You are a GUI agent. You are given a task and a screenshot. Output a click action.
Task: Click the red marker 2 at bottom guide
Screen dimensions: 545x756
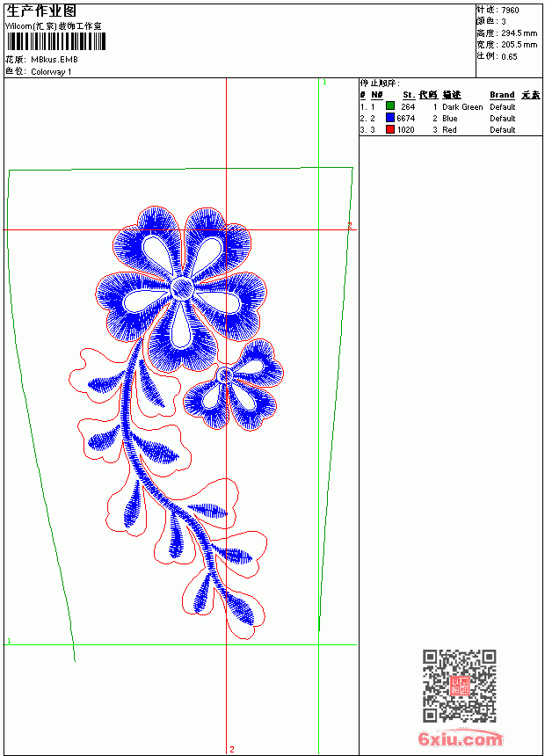pos(232,749)
